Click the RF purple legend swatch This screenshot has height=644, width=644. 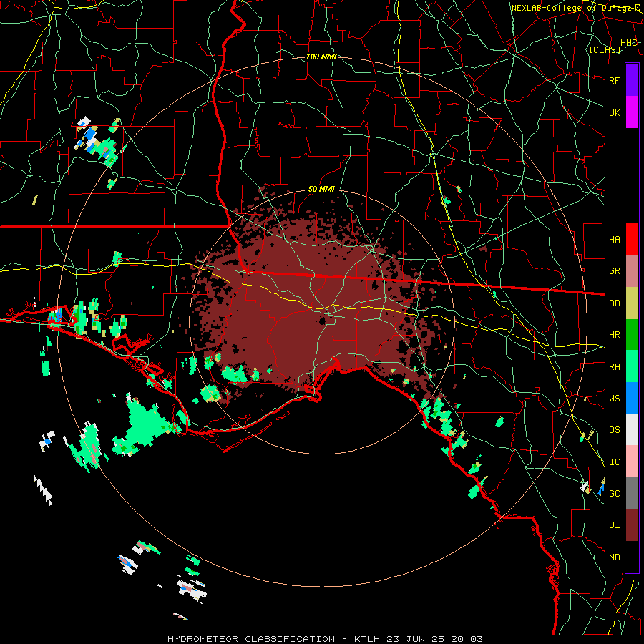tap(632, 80)
